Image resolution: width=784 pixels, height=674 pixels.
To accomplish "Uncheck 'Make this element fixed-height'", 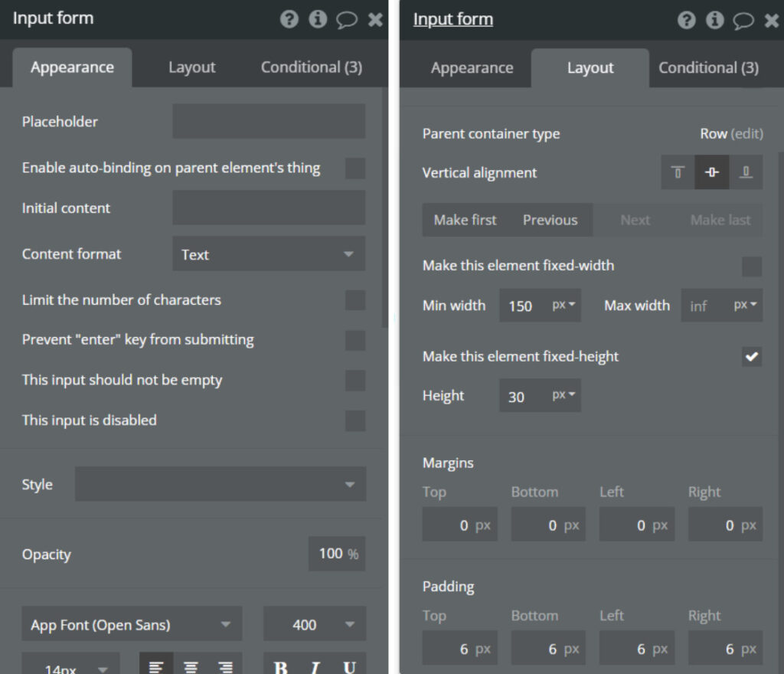I will pyautogui.click(x=752, y=356).
